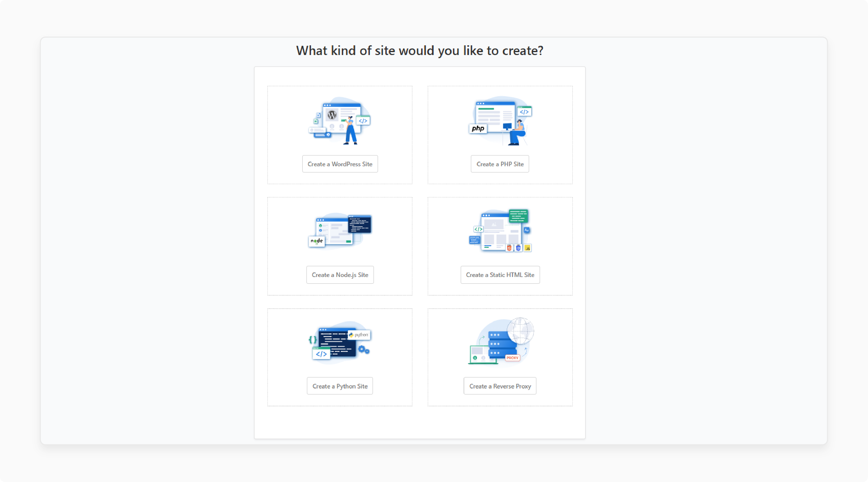Screen dimensions: 868x482
Task: Click the Create a WordPress Site button
Action: click(340, 164)
